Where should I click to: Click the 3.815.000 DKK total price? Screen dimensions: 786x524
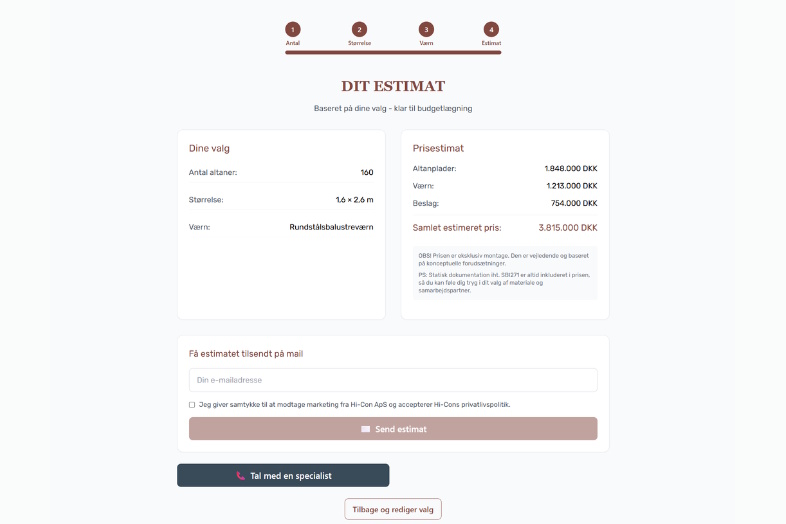click(x=567, y=228)
